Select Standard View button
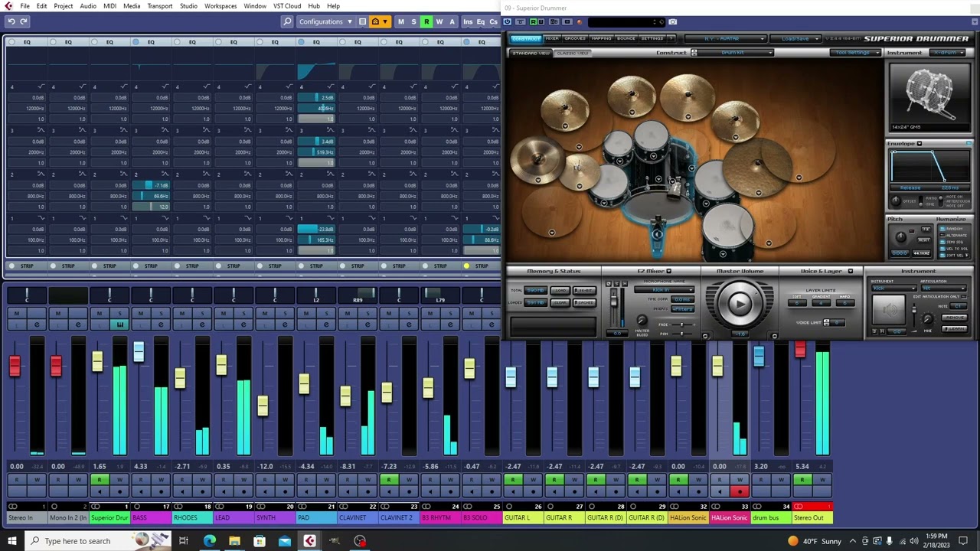The image size is (980, 551). pos(530,53)
